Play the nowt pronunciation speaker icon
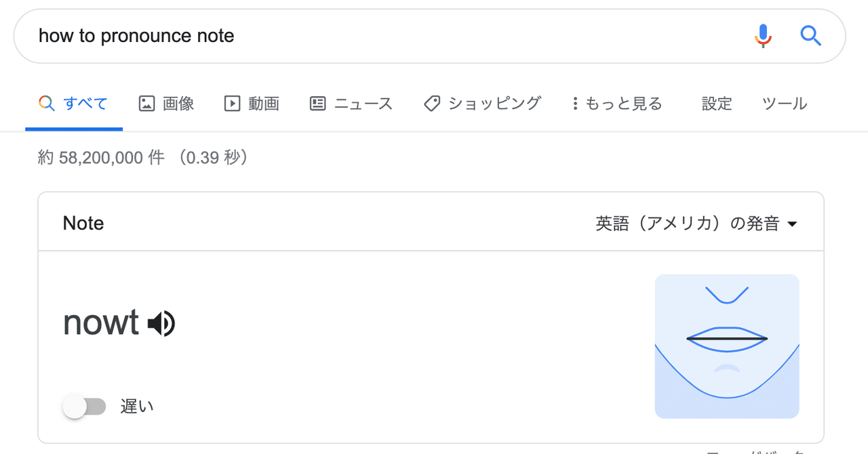The width and height of the screenshot is (868, 454). [x=161, y=324]
